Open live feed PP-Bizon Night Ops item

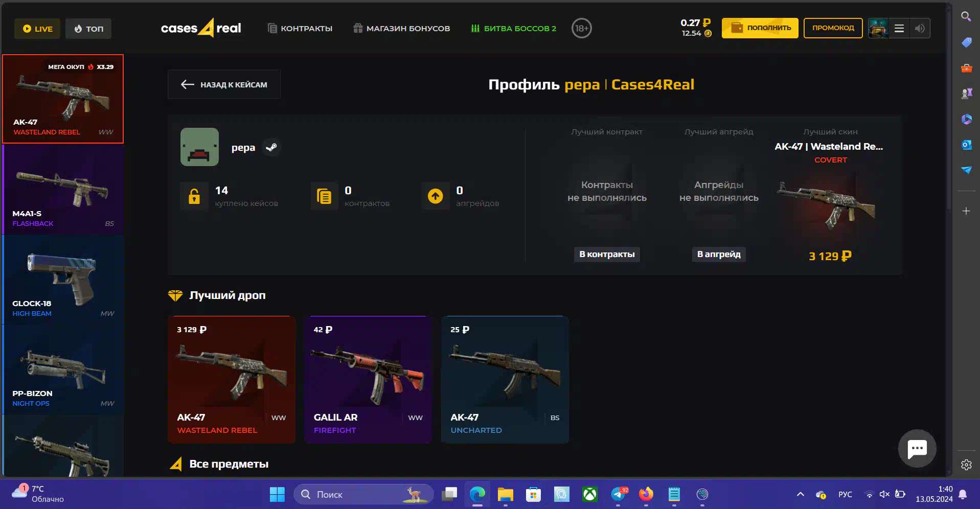pos(63,369)
